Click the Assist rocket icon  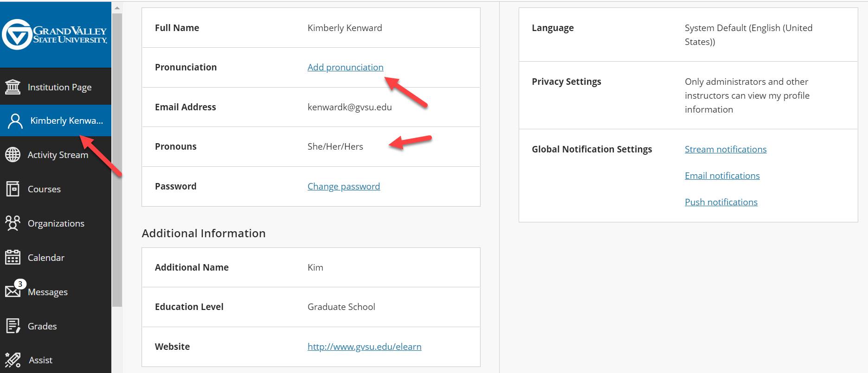click(13, 360)
